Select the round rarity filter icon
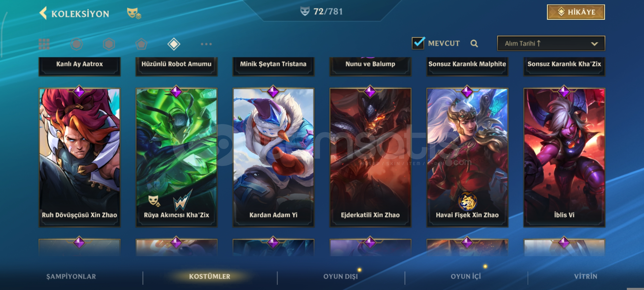The width and height of the screenshot is (644, 290). [76, 44]
